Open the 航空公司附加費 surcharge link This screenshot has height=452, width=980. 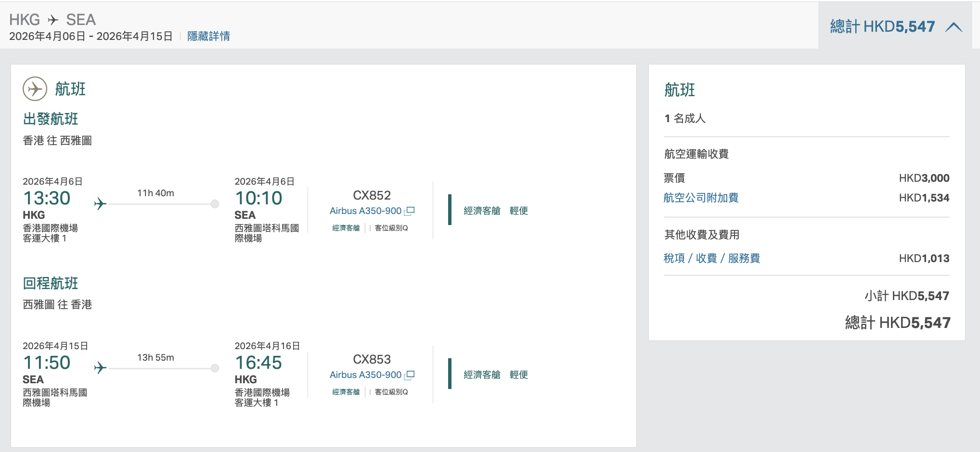click(x=701, y=198)
